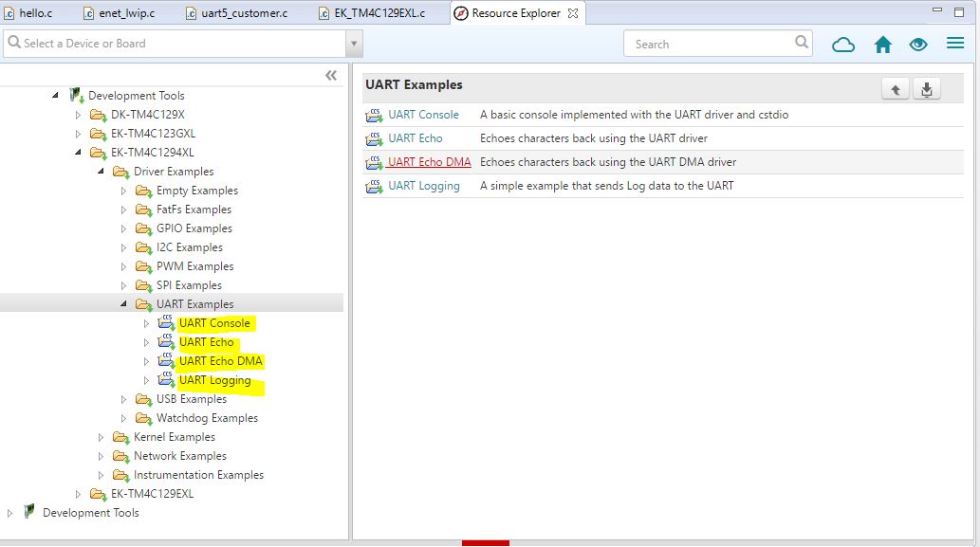Image resolution: width=980 pixels, height=547 pixels.
Task: Expand the Network Examples node
Action: click(x=101, y=456)
